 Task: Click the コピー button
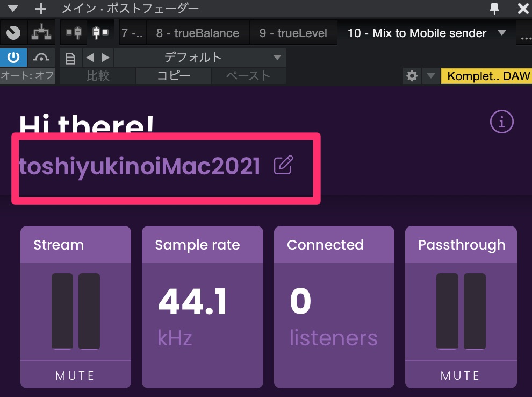(x=173, y=76)
